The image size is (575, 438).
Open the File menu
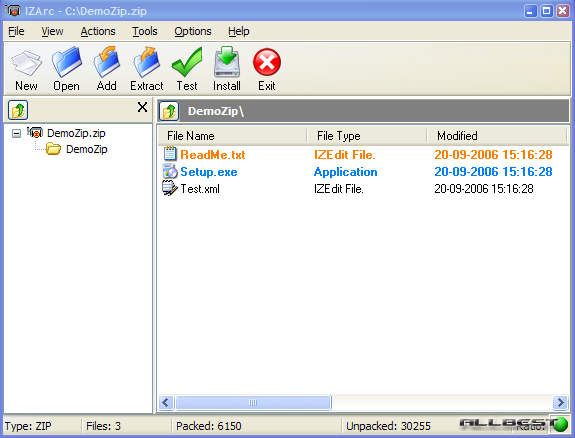[17, 32]
